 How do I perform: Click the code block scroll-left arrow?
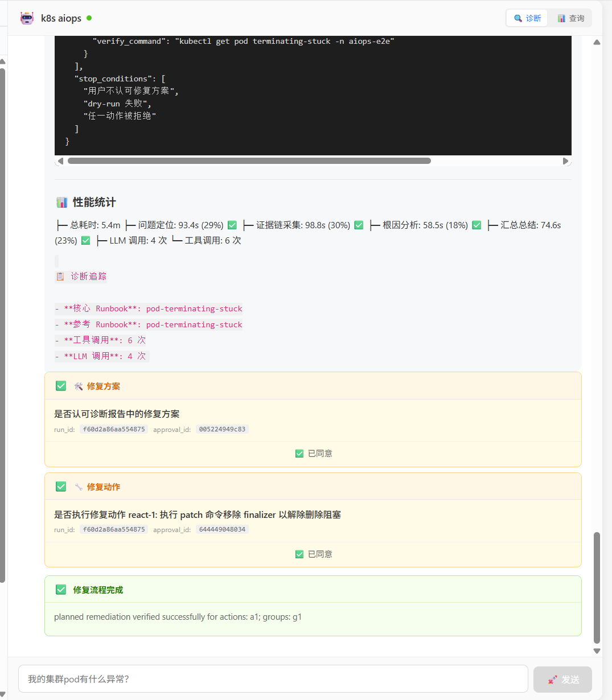(x=60, y=161)
